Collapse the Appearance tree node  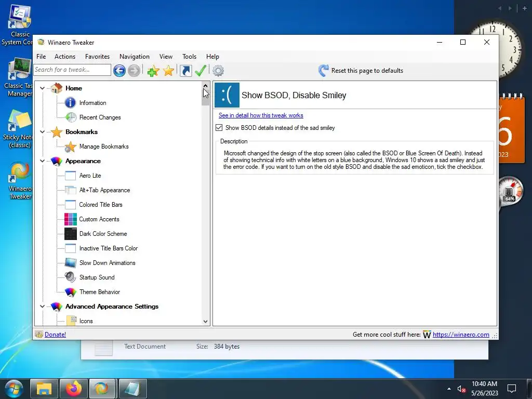pyautogui.click(x=42, y=161)
